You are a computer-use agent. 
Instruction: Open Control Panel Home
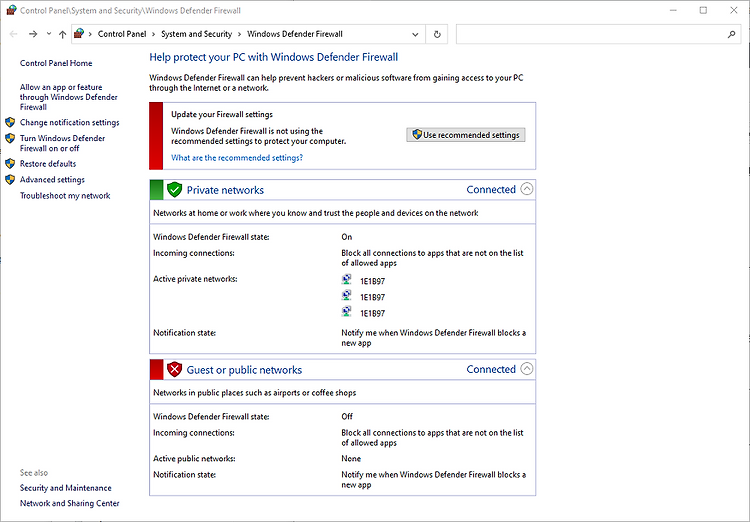56,63
